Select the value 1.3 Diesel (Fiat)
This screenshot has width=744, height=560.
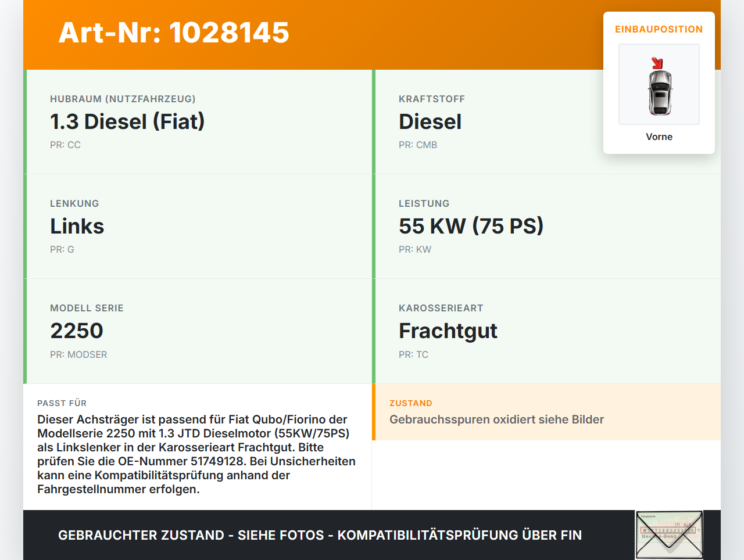pyautogui.click(x=127, y=121)
